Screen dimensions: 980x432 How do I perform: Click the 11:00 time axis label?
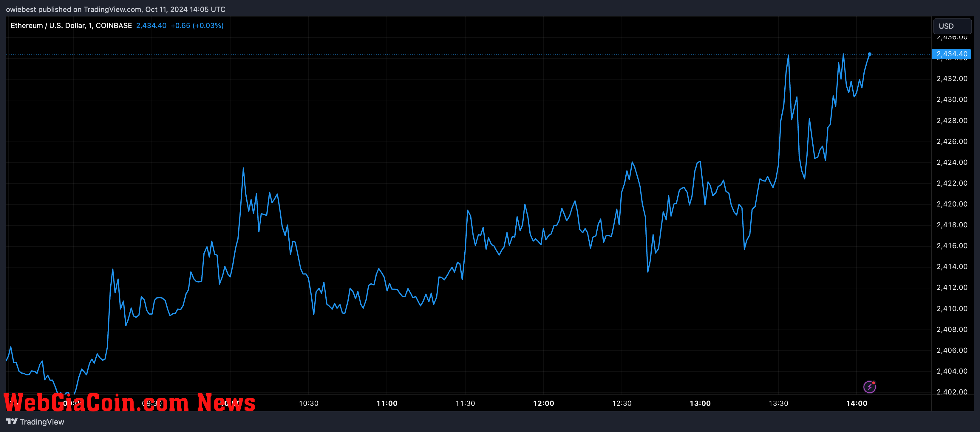[x=387, y=403]
